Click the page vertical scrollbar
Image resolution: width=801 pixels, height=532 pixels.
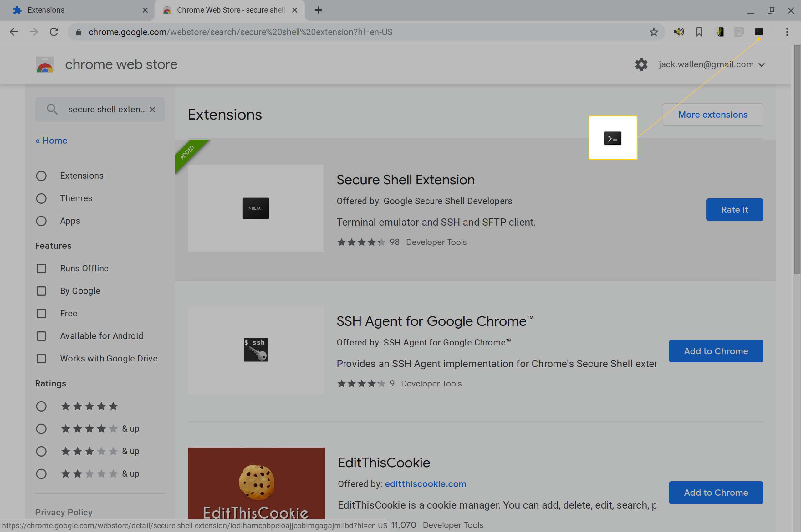tap(797, 160)
